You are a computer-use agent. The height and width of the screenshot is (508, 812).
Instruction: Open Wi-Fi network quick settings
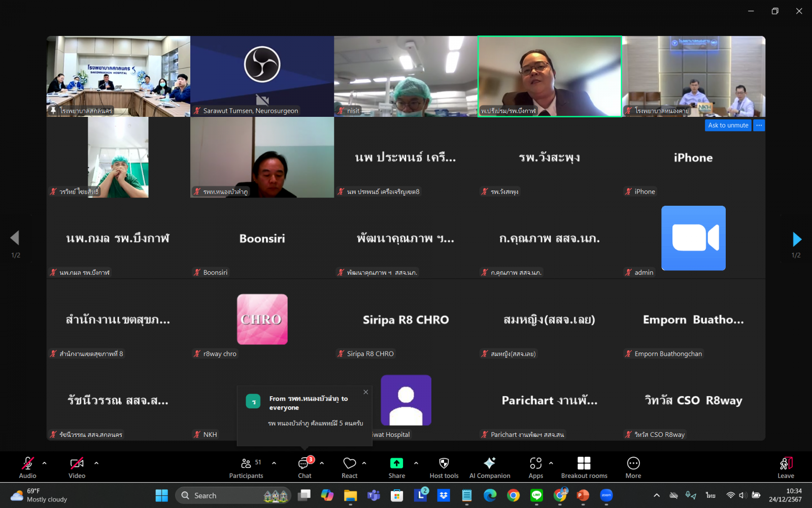coord(730,495)
